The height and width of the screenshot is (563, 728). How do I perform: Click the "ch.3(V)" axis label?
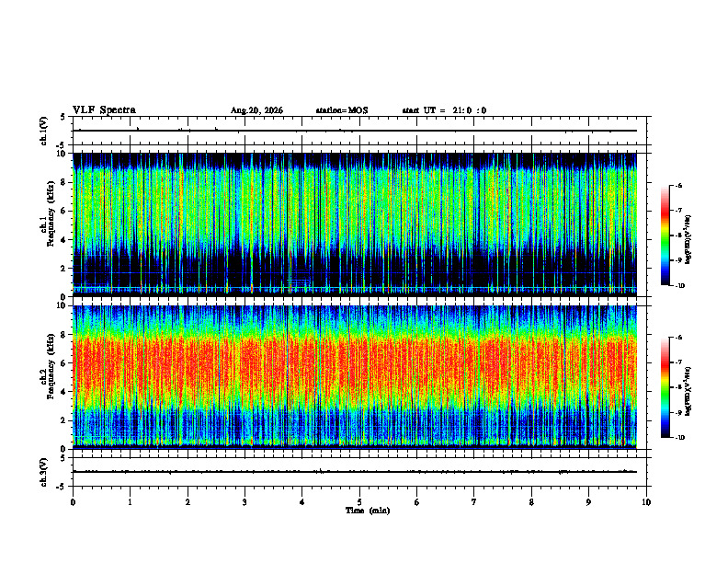pyautogui.click(x=44, y=472)
